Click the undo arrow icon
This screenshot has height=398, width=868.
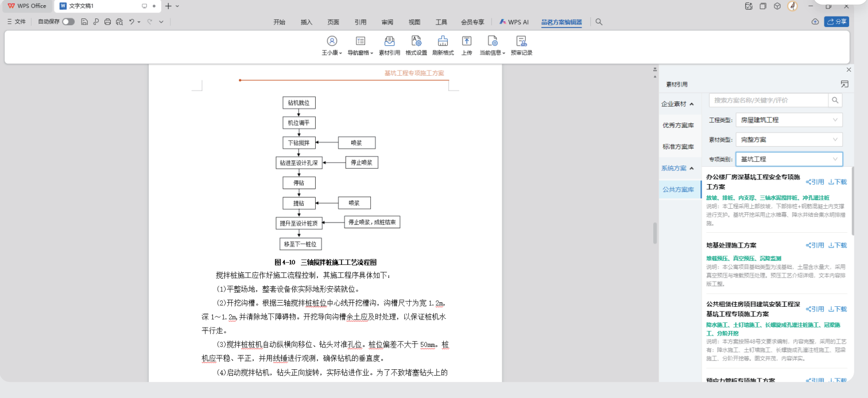(x=131, y=22)
